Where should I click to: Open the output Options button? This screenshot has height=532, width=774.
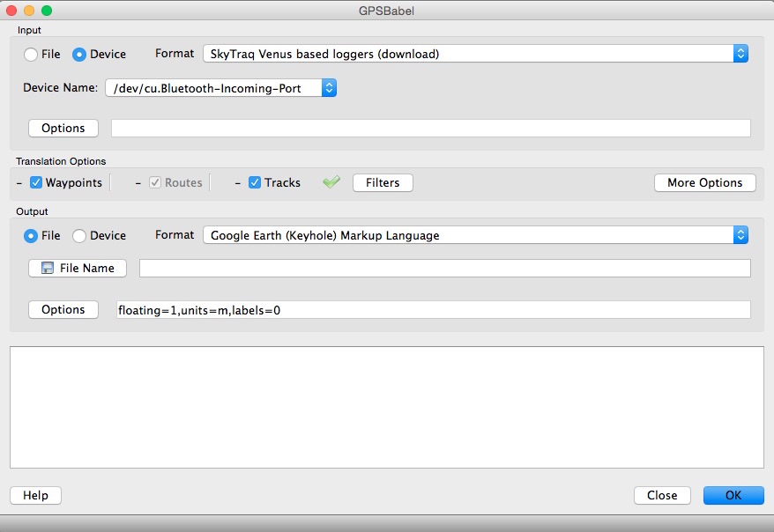[x=63, y=309]
